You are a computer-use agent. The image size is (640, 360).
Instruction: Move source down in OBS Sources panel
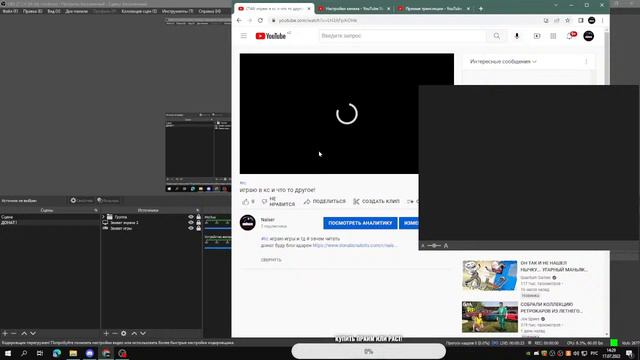(143, 333)
